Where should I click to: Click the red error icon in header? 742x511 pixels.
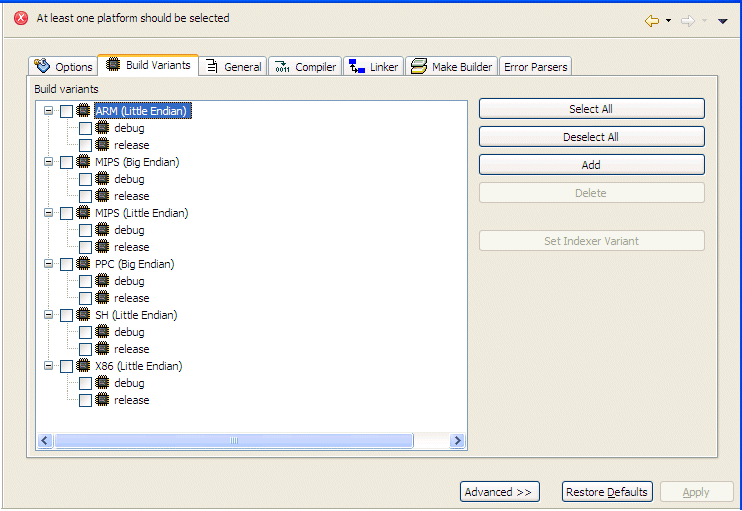click(x=20, y=18)
